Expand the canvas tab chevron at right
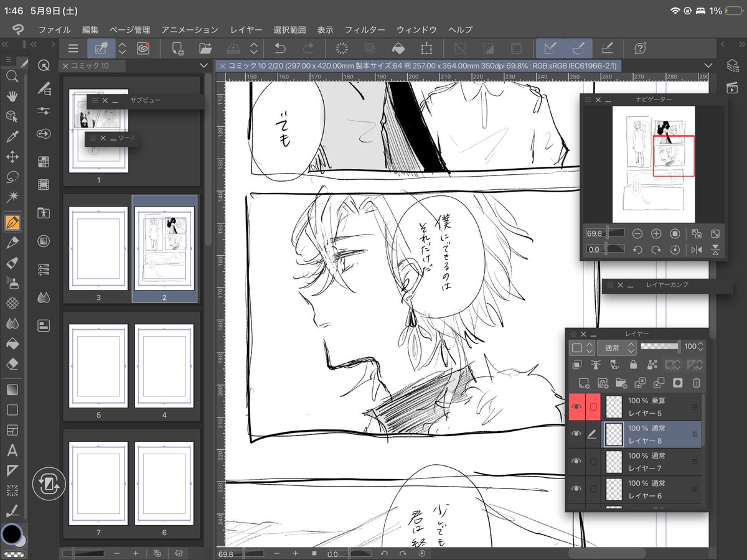The height and width of the screenshot is (560, 747). pyautogui.click(x=708, y=65)
